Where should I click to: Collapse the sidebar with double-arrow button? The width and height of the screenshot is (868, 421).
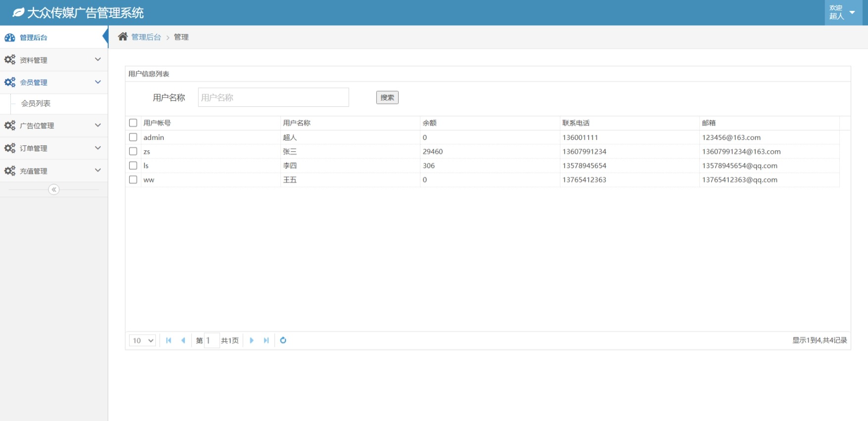pyautogui.click(x=54, y=189)
